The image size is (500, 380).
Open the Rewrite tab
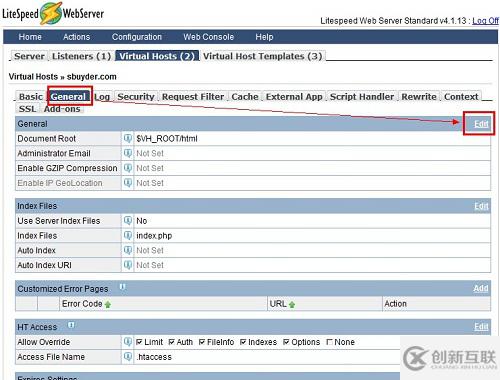[x=419, y=97]
